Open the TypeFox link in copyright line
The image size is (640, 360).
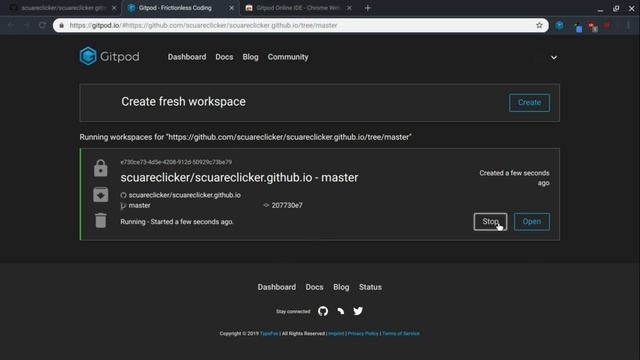269,333
